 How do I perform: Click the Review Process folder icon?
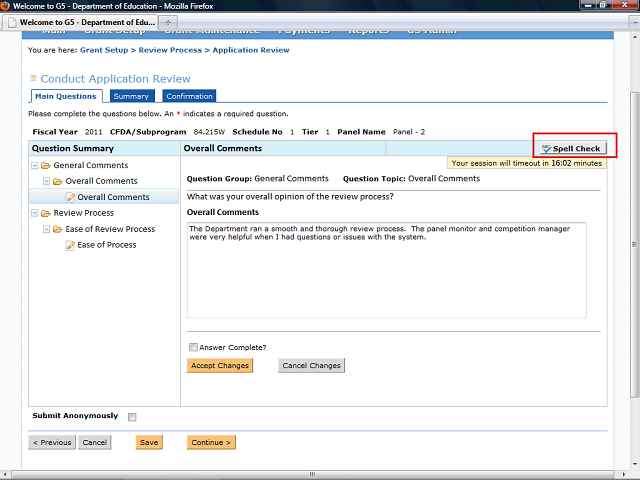tap(46, 213)
